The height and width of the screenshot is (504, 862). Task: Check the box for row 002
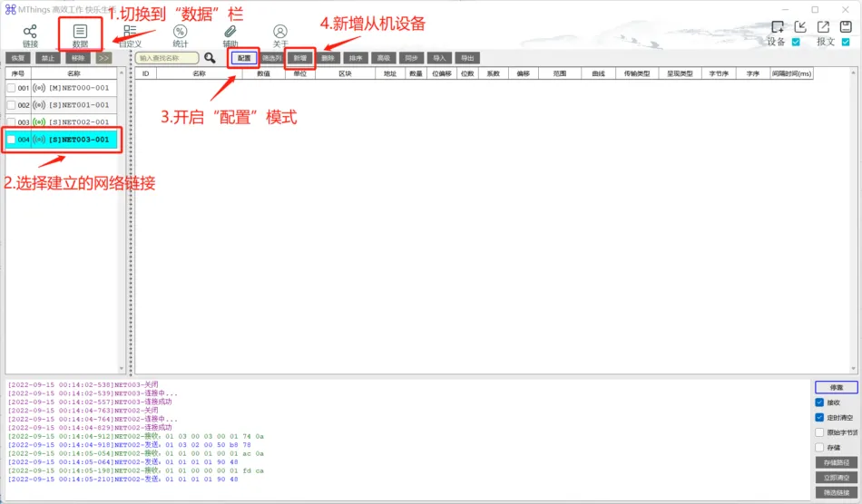[11, 105]
